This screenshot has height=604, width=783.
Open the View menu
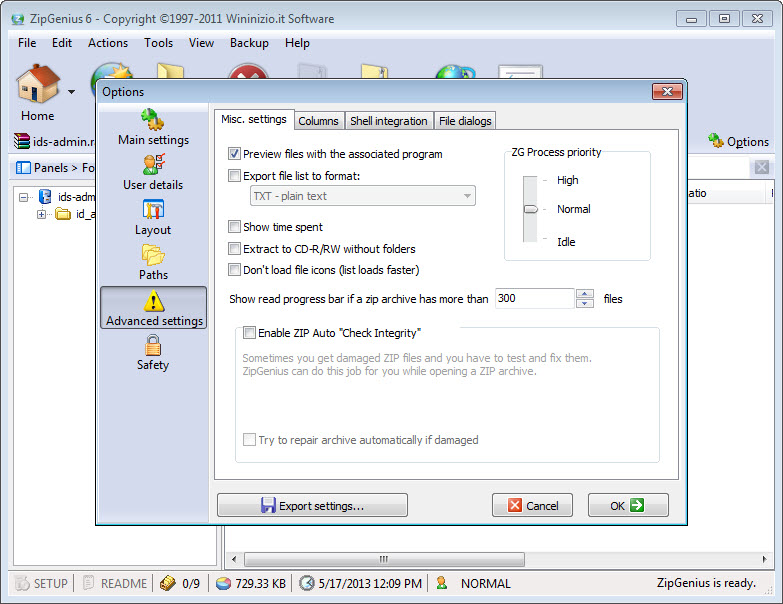coord(201,43)
